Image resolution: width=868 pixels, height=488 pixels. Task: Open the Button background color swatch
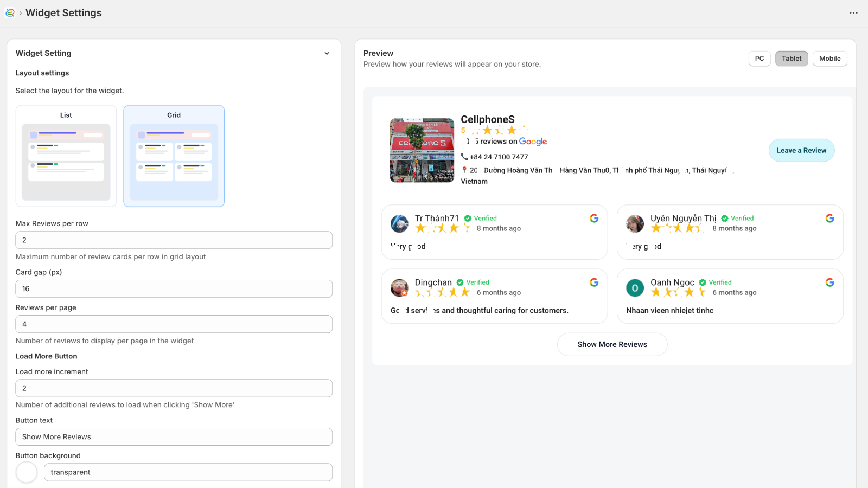pos(26,472)
